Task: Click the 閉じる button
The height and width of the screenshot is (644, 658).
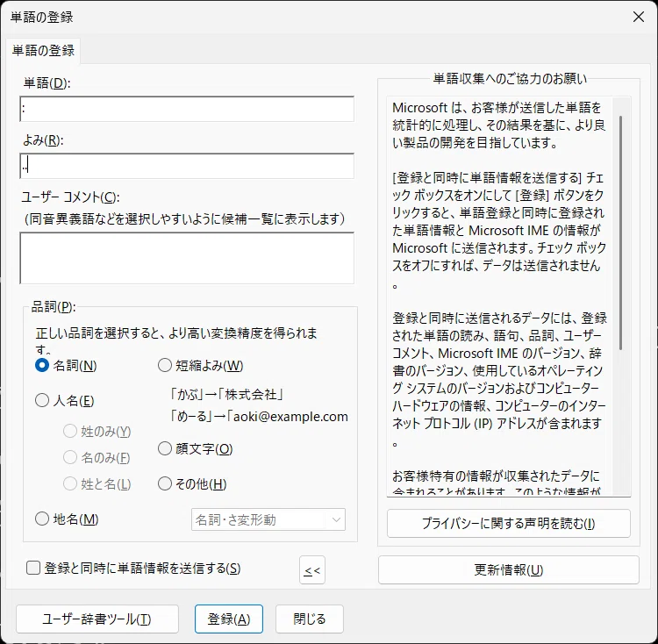Action: click(x=310, y=619)
